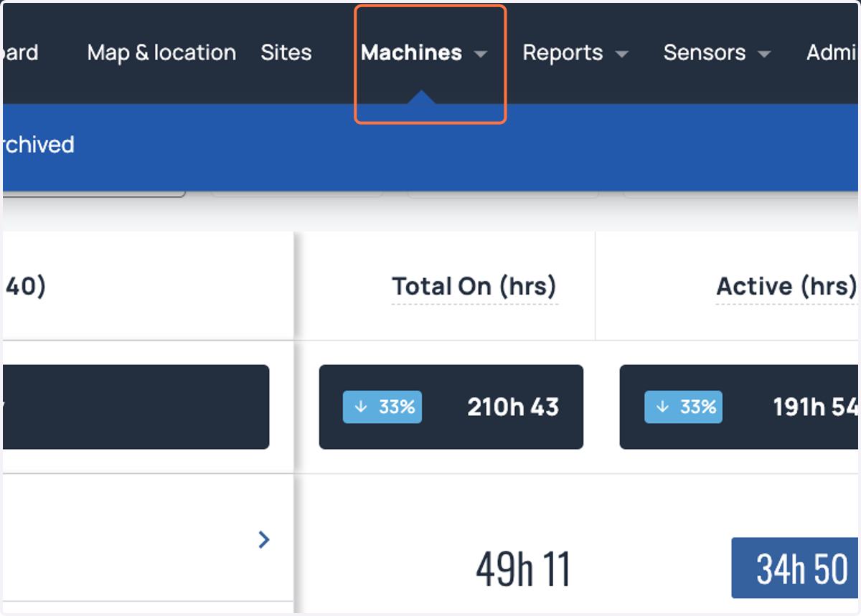Open the Sensors menu
This screenshot has width=861, height=616.
pos(705,53)
